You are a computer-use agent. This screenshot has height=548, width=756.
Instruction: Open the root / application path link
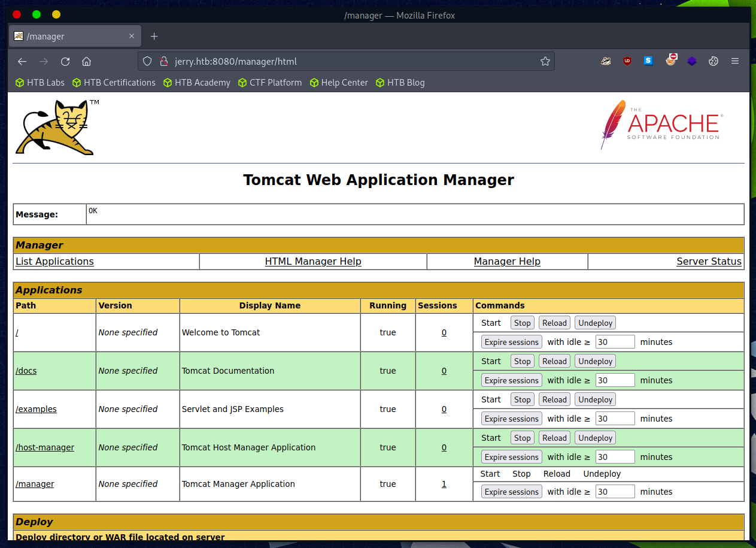(17, 332)
